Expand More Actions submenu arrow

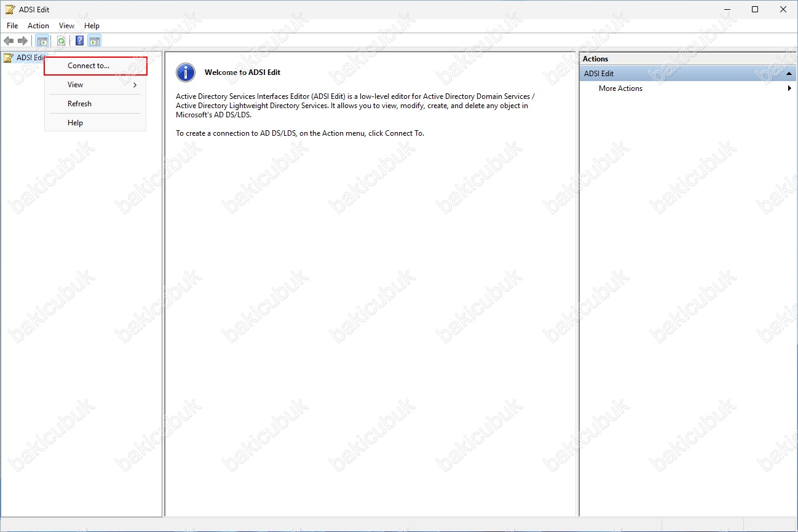(789, 88)
